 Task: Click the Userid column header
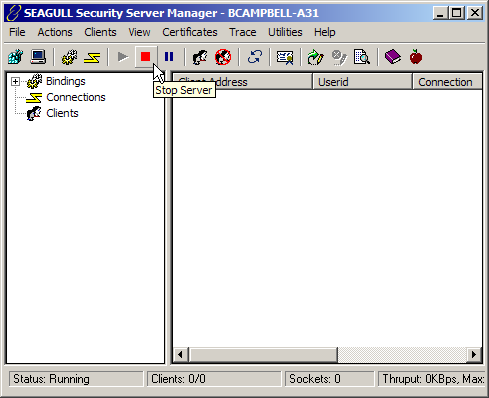click(x=362, y=82)
